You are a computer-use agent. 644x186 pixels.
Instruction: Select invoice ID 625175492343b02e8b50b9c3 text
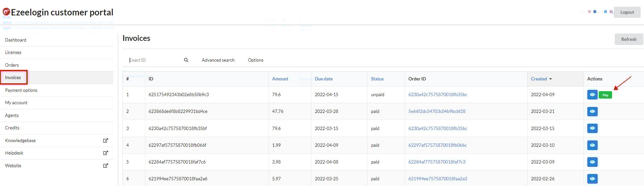tap(179, 95)
